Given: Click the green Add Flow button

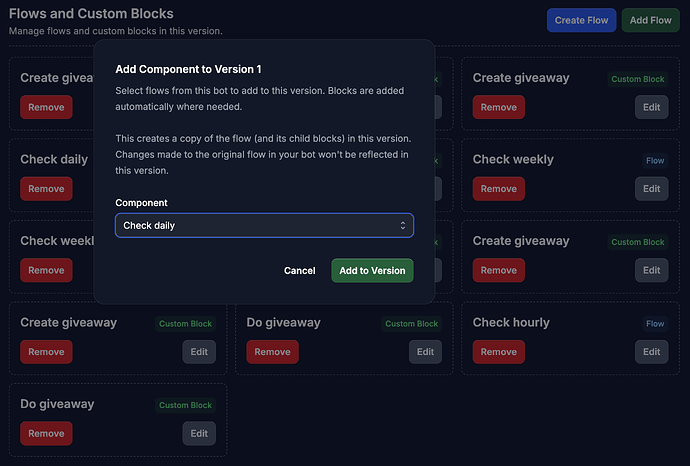Looking at the screenshot, I should point(650,20).
